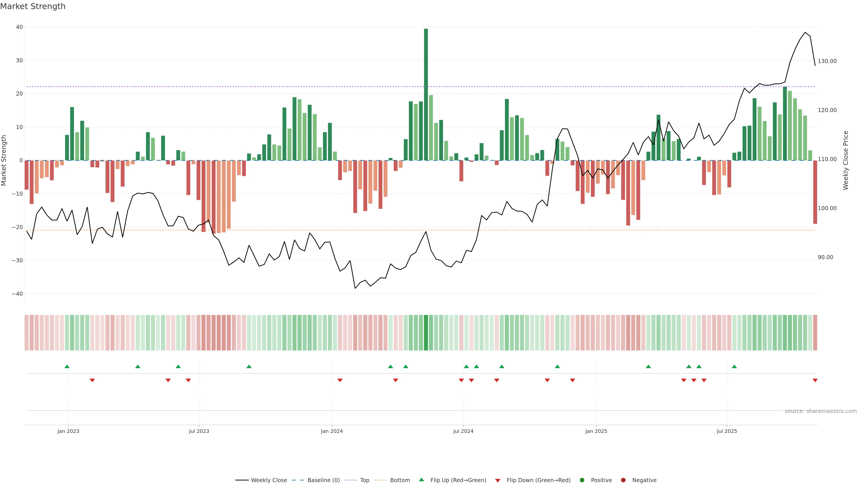Click the Jul 2024 x-axis label

pyautogui.click(x=463, y=431)
